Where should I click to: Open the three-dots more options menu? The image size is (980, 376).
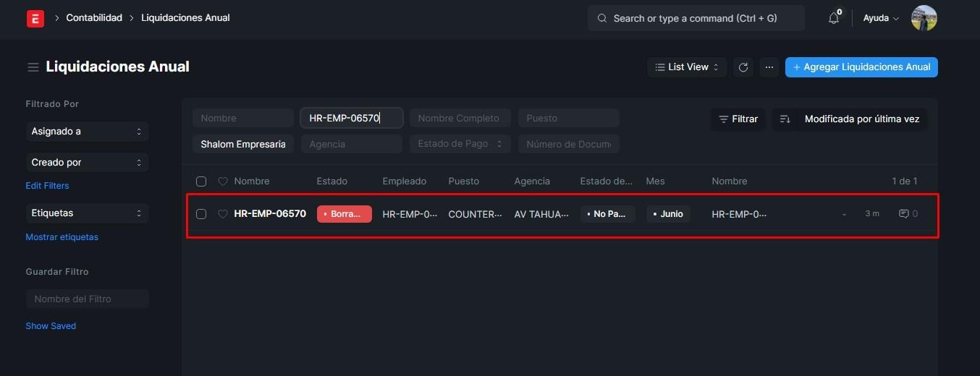pos(769,67)
